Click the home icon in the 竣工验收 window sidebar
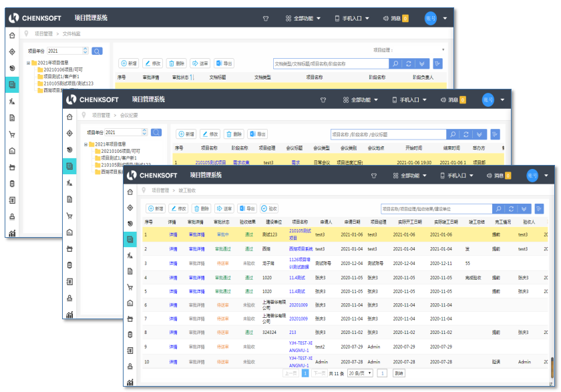 point(130,192)
